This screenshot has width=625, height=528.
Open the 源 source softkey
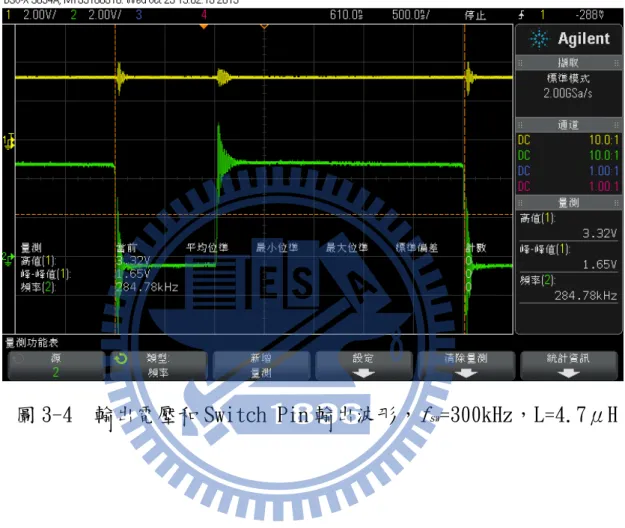click(56, 365)
